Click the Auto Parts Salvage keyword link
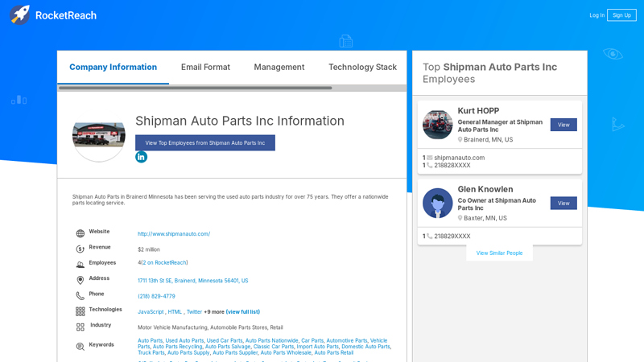This screenshot has height=362, width=644. click(x=228, y=347)
